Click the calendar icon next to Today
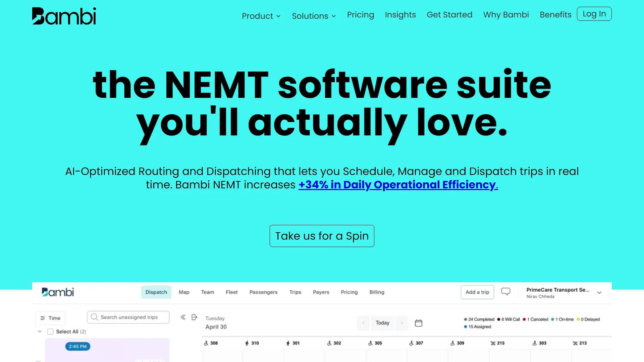This screenshot has height=362, width=644. point(418,323)
